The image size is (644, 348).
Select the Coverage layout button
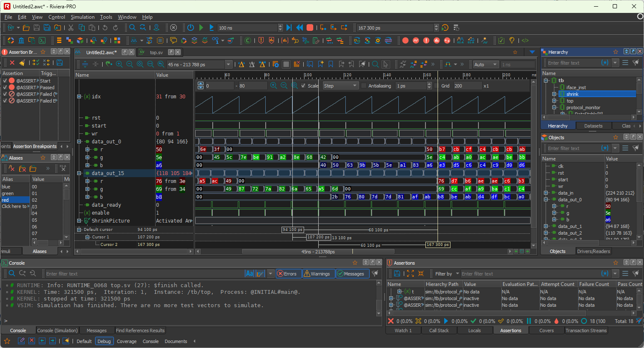point(126,341)
